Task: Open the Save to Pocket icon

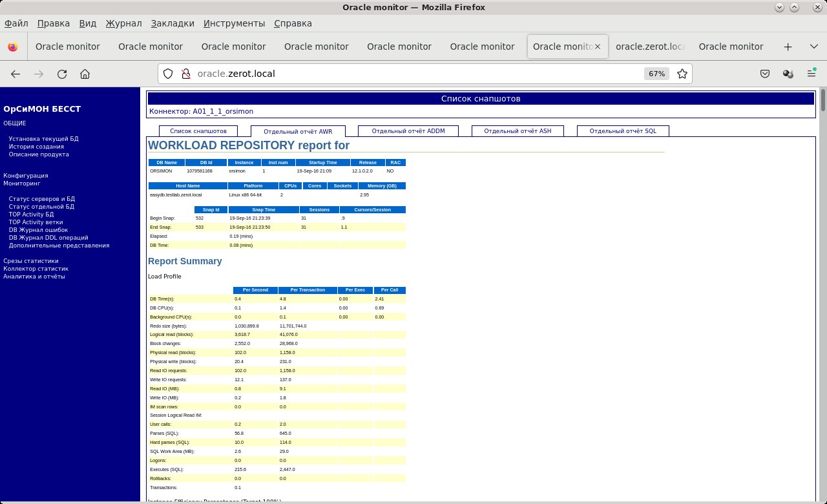Action: pos(764,74)
